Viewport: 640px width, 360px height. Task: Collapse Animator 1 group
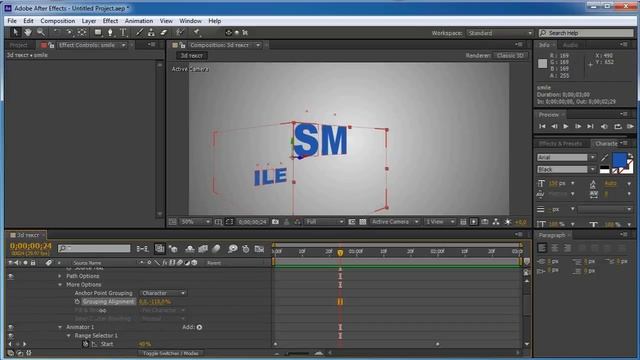tap(60, 327)
